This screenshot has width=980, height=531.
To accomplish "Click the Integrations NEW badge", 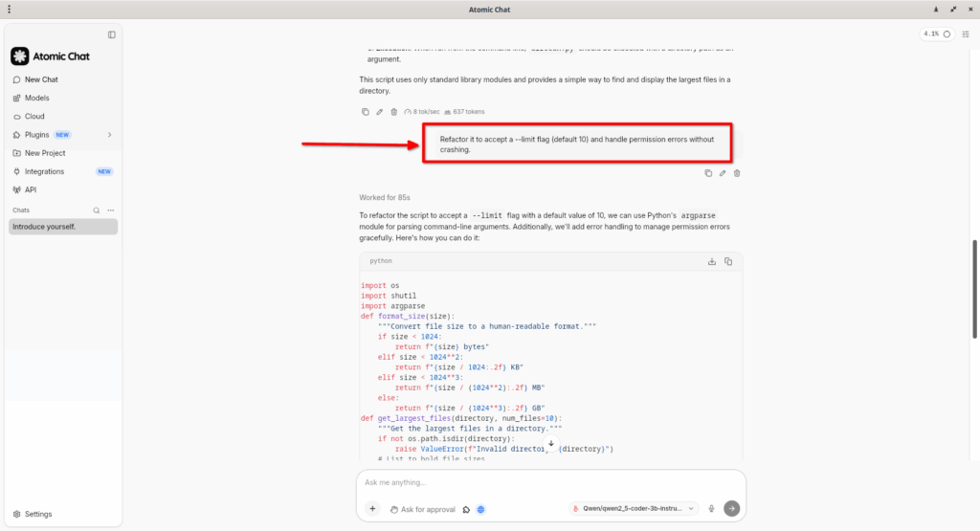I will [103, 172].
